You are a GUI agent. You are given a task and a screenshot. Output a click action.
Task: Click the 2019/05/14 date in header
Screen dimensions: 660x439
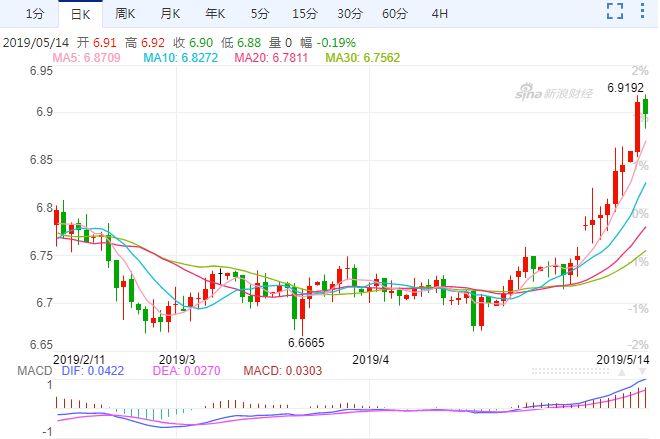36,43
